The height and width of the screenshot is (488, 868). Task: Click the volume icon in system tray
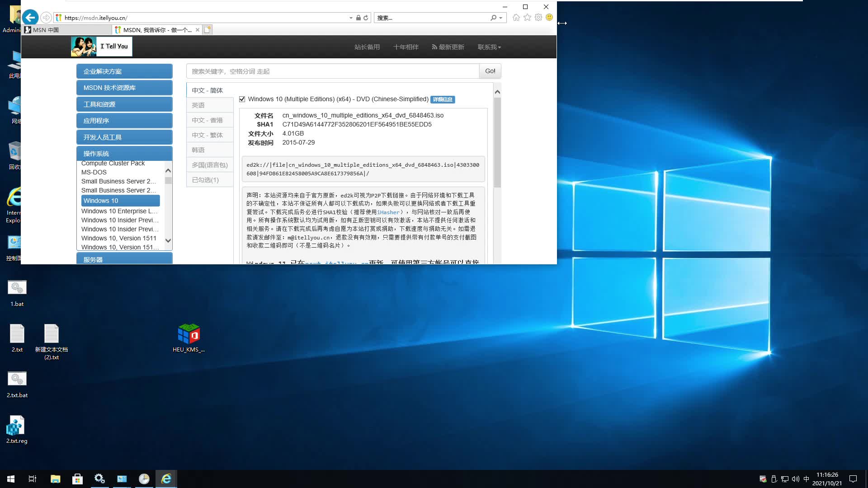796,479
